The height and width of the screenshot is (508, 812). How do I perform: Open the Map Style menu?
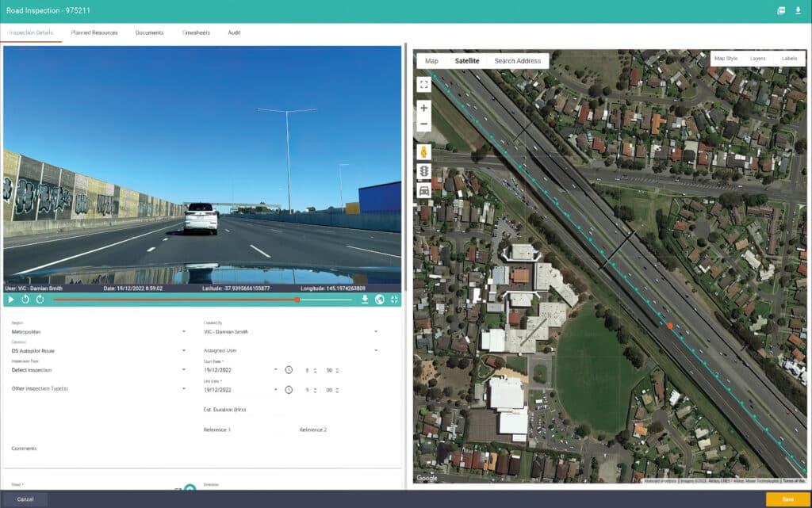(x=726, y=59)
